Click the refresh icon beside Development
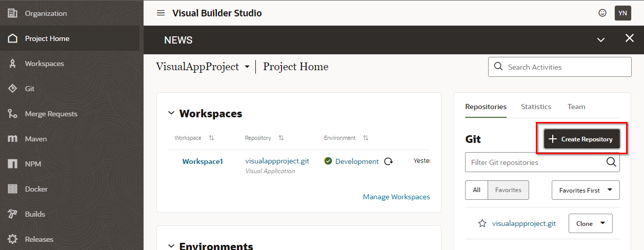The width and height of the screenshot is (644, 250). 389,161
